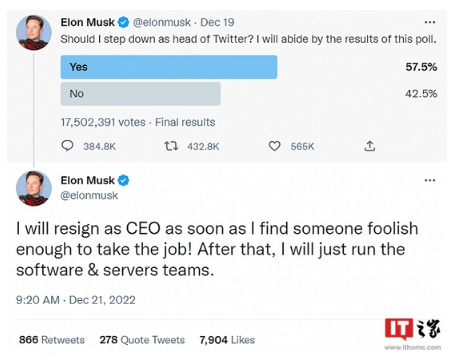Image resolution: width=455 pixels, height=362 pixels.
Task: Open @elonmusk handle on poll tweet
Action: (x=162, y=22)
